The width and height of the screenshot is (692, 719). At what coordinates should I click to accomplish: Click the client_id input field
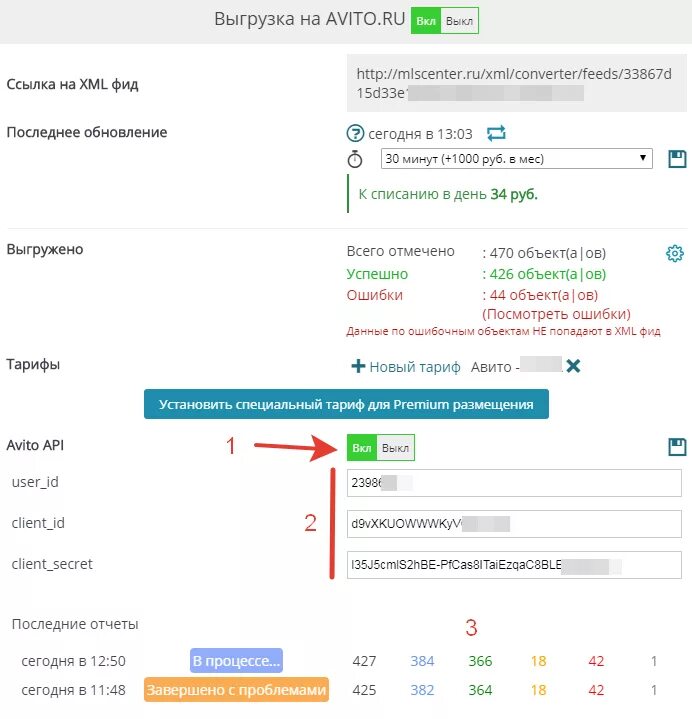[x=514, y=524]
